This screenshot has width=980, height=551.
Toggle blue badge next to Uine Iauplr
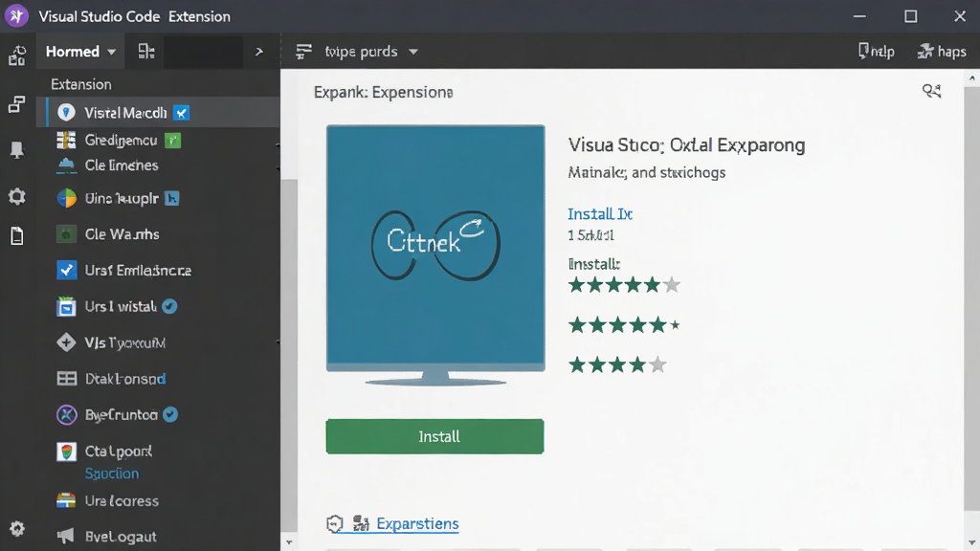[x=172, y=199]
